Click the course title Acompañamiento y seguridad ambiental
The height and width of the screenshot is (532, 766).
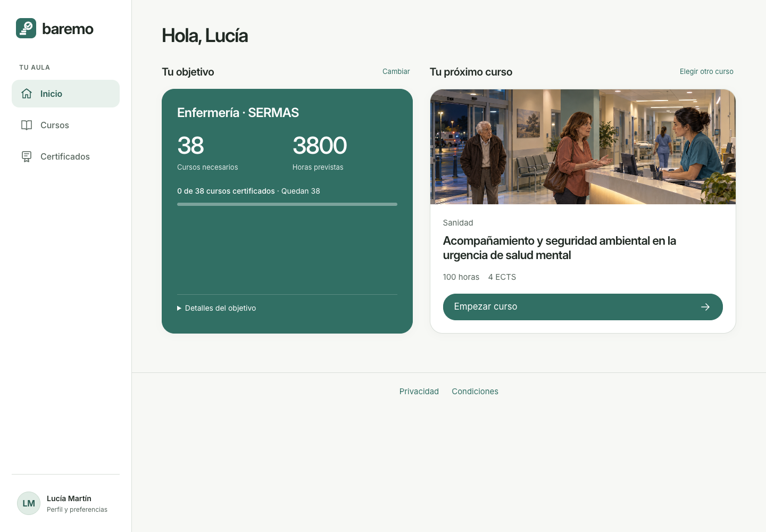pyautogui.click(x=560, y=248)
